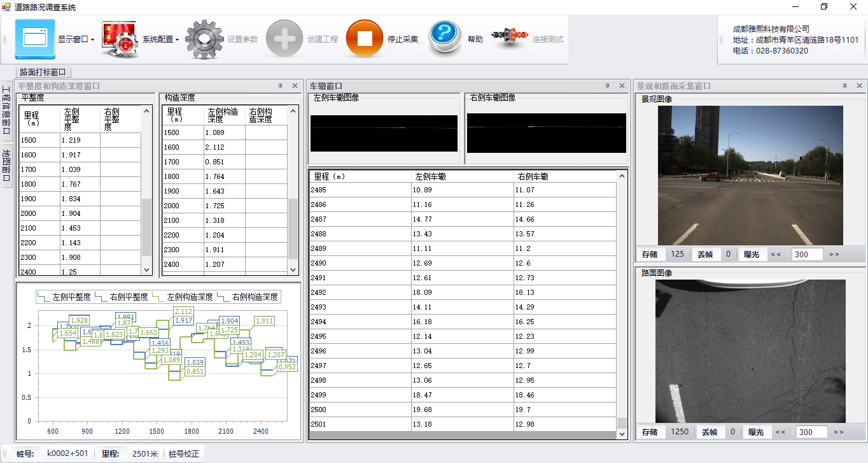The image size is (868, 463).
Task: Click 路面图像 存储 count 1250
Action: click(680, 432)
